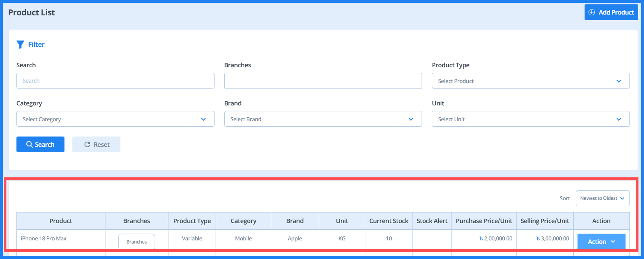This screenshot has height=259, width=644.
Task: Click the Filter funnel icon
Action: point(20,44)
